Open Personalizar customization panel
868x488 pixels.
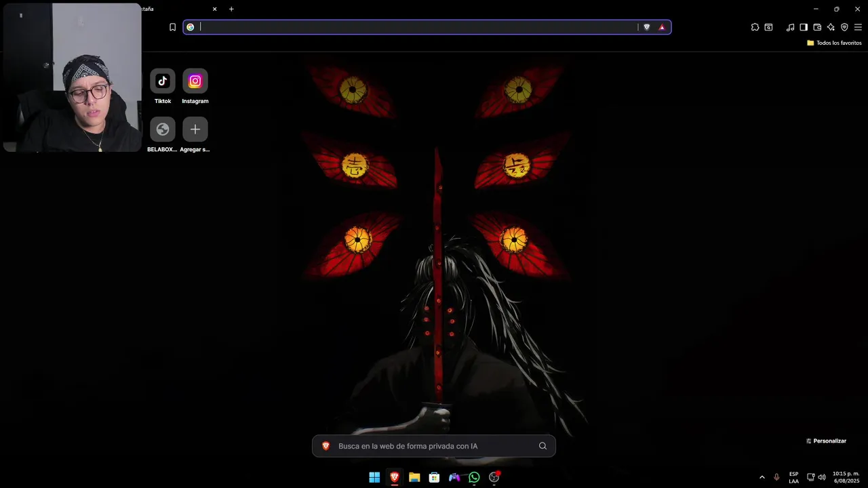[x=826, y=441]
